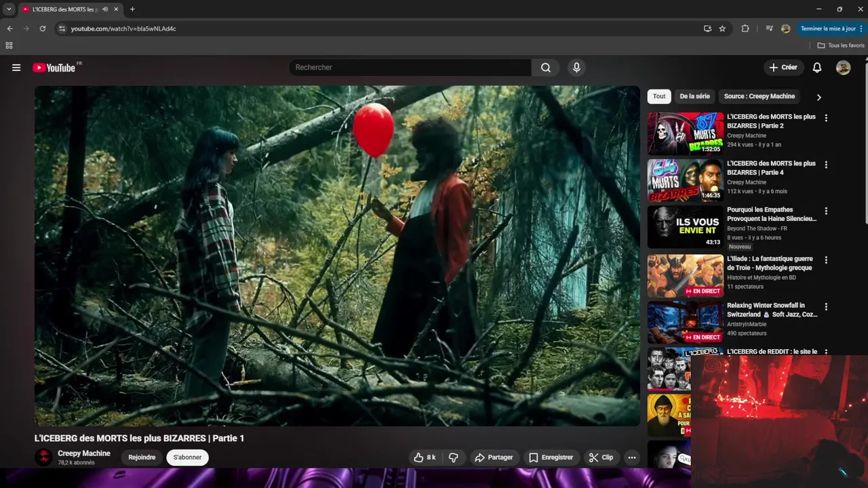Open tab search dropdown arrow
Viewport: 868px width, 488px height.
tap(9, 9)
